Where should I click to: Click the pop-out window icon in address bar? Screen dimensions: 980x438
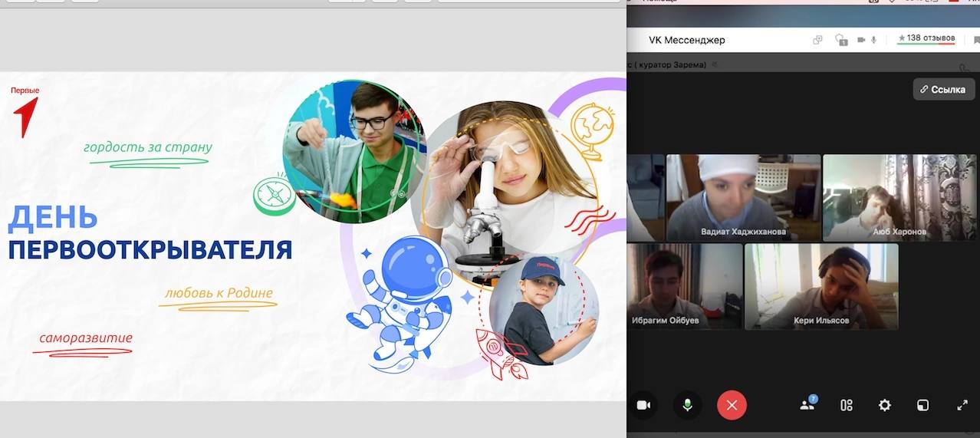click(817, 40)
